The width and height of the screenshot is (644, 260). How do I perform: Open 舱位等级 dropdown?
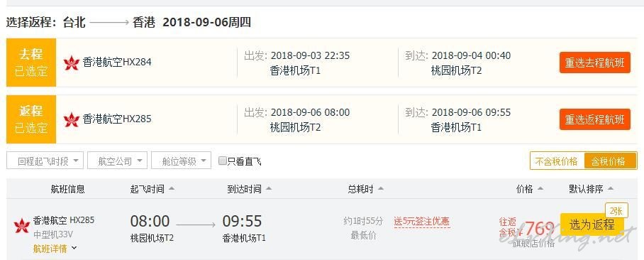click(181, 161)
